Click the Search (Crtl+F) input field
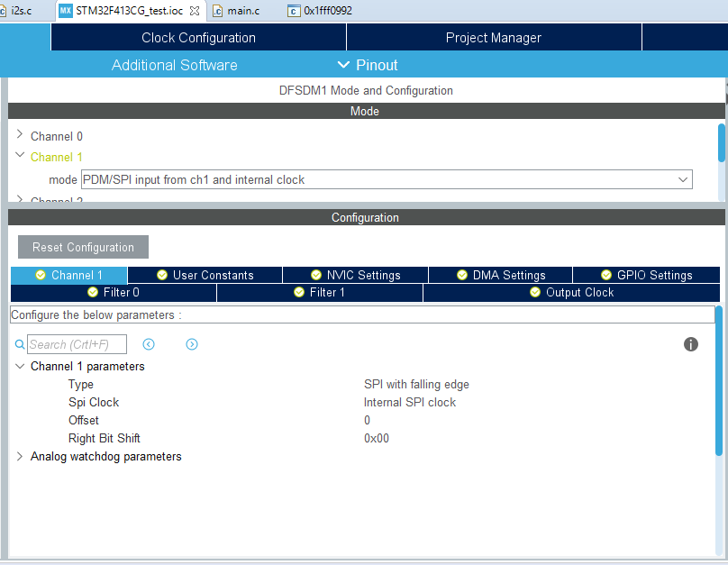 click(x=77, y=344)
